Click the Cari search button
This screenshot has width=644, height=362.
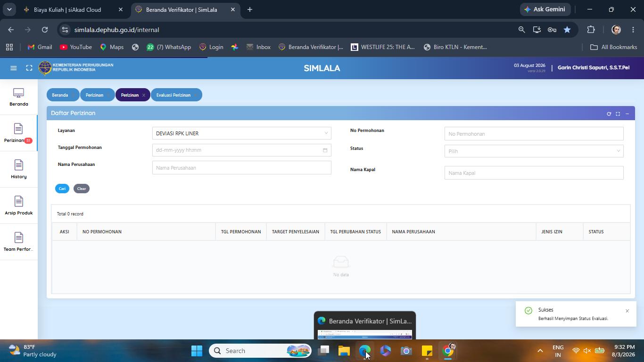pos(62,189)
